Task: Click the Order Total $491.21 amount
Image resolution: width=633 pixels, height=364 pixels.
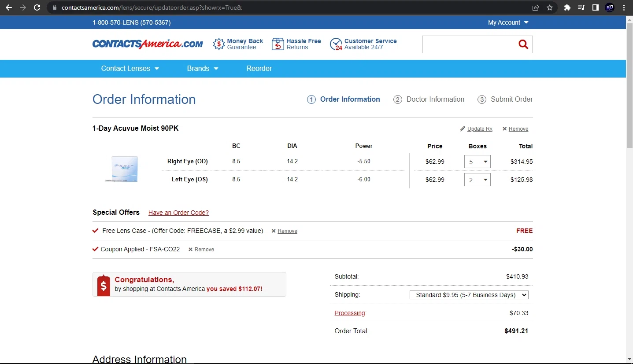Action: tap(516, 331)
